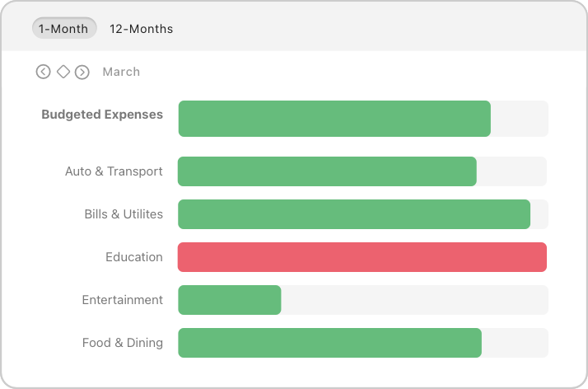Select the Food & Dining label

tap(123, 343)
